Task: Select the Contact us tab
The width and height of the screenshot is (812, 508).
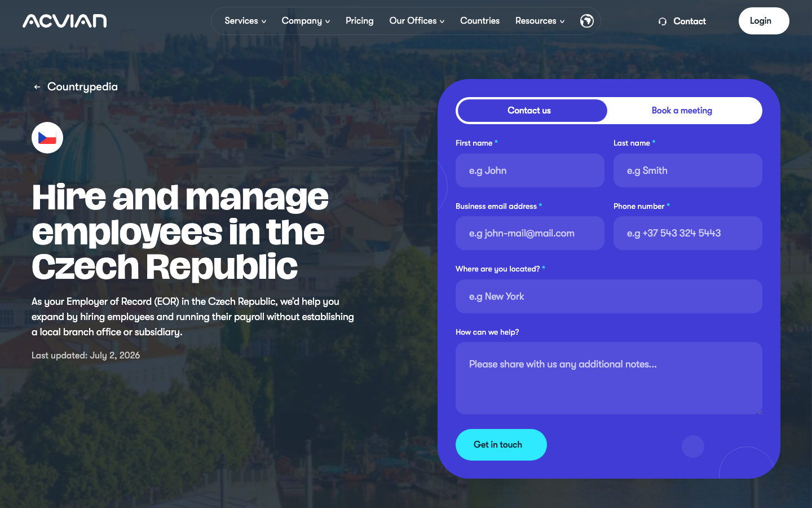Action: coord(532,111)
